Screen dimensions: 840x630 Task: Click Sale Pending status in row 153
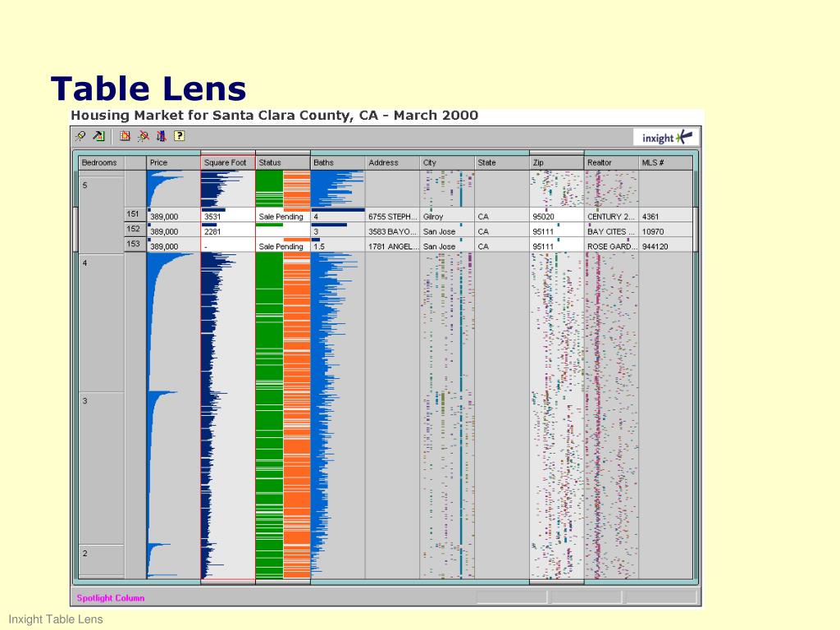281,246
